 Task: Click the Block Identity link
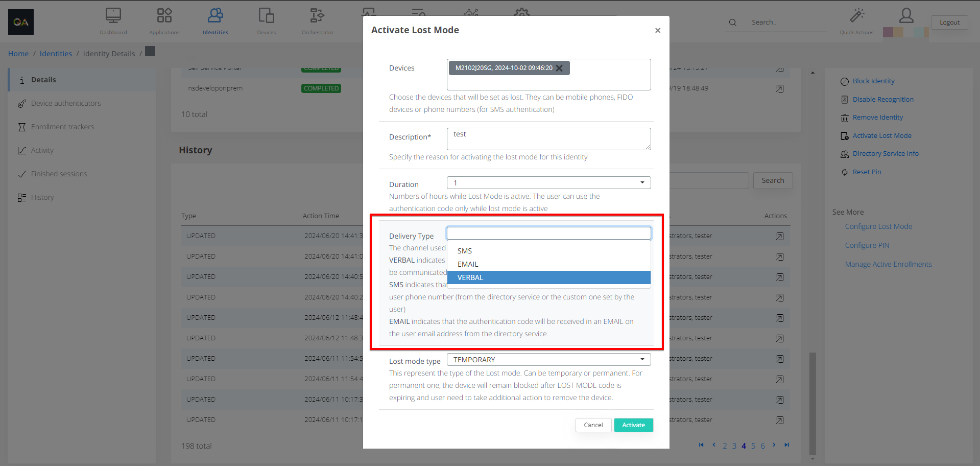pos(873,81)
